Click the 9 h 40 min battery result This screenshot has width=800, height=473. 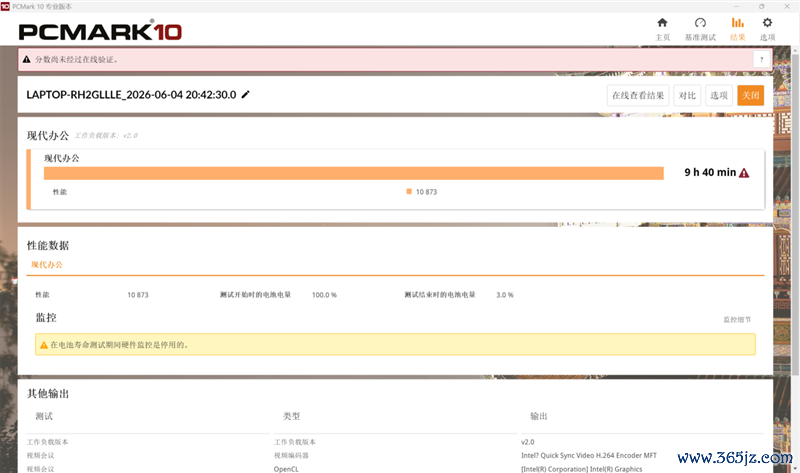(x=710, y=172)
